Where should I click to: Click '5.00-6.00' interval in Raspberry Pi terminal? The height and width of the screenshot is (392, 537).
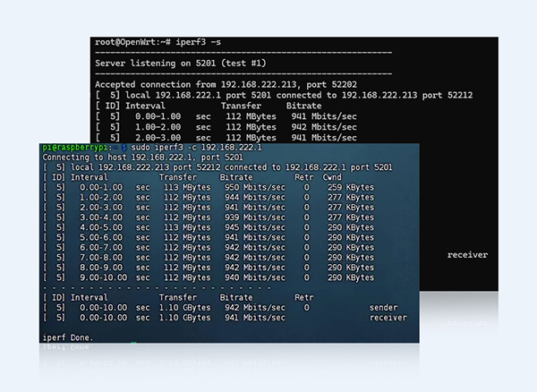pos(101,237)
